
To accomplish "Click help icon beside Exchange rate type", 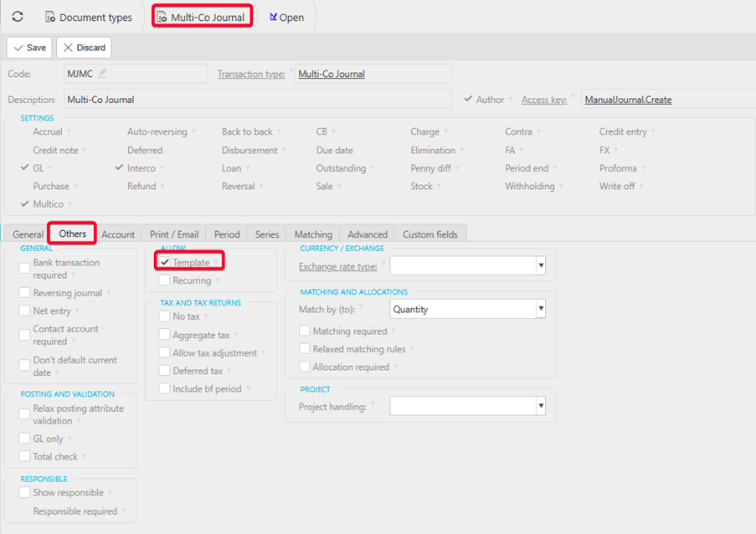I will (383, 263).
